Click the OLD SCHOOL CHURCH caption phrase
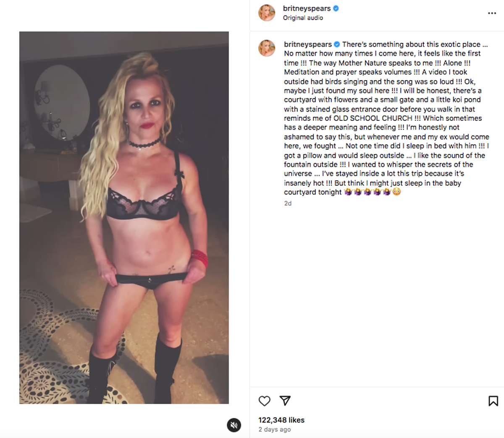The image size is (504, 438). pyautogui.click(x=373, y=118)
